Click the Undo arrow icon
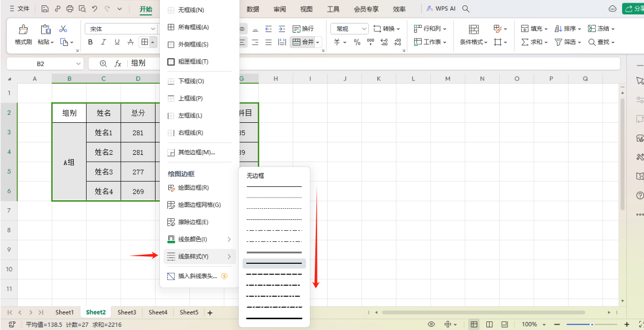 coord(95,9)
